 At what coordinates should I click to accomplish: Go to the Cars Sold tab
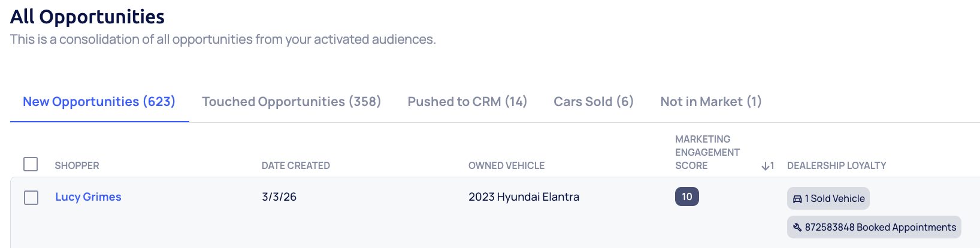[594, 102]
